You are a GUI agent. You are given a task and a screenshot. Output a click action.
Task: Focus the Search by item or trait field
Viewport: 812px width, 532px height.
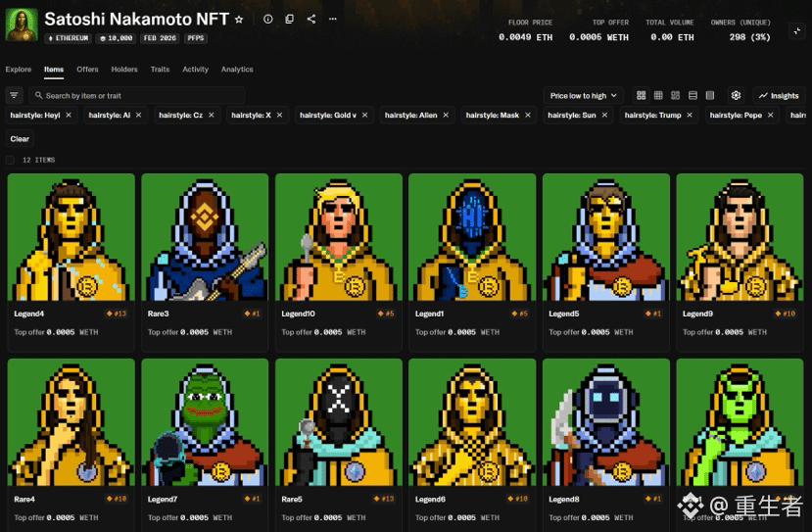pos(137,95)
